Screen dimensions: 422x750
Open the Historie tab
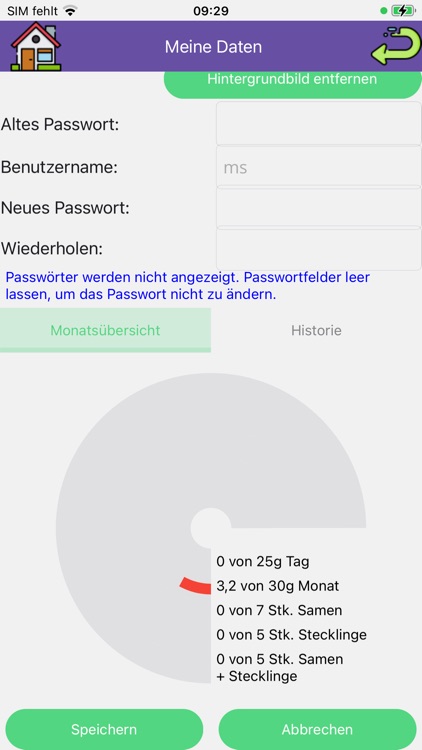(x=316, y=331)
